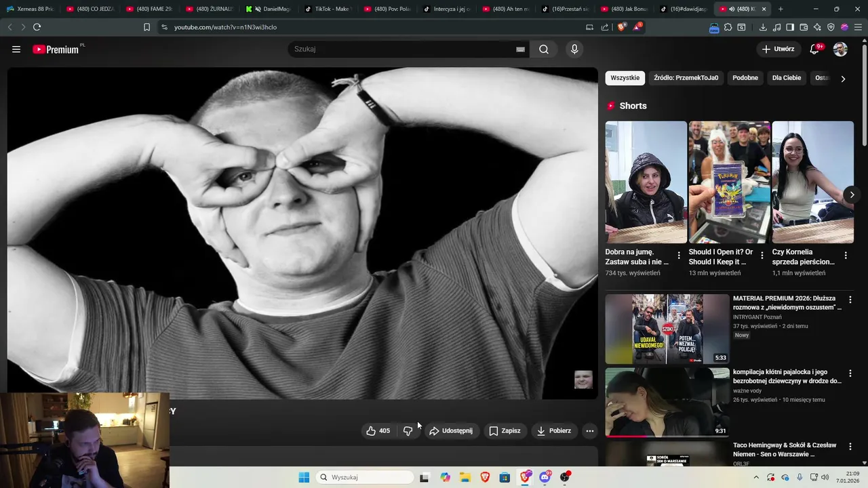Toggle the browser sidebar panel
Viewport: 868px width, 488px height.
[x=790, y=27]
